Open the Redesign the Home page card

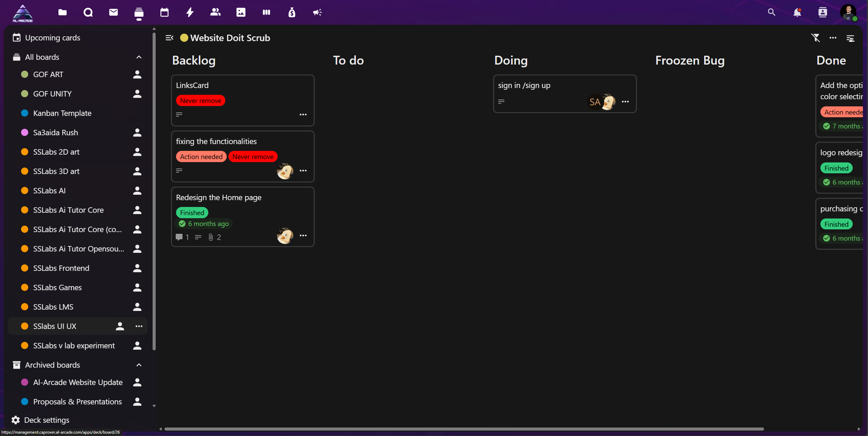pos(219,197)
